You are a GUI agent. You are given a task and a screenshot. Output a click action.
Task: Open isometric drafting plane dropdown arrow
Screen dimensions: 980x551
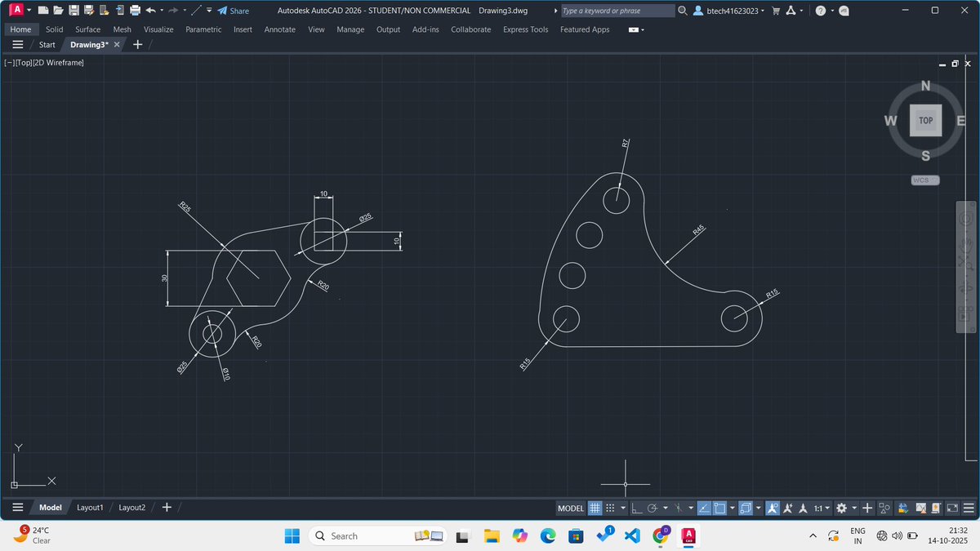(x=691, y=508)
